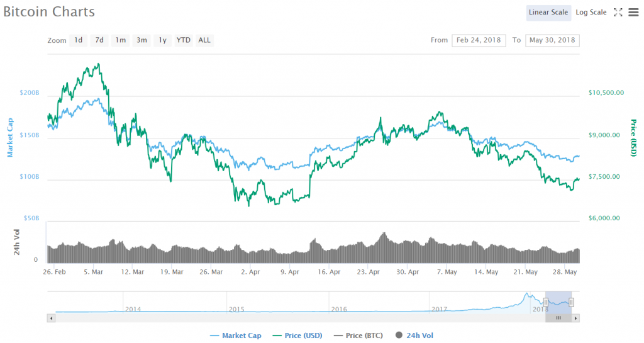Click the 2017 label in navigator
Screen dimensions: 644x343
440,309
